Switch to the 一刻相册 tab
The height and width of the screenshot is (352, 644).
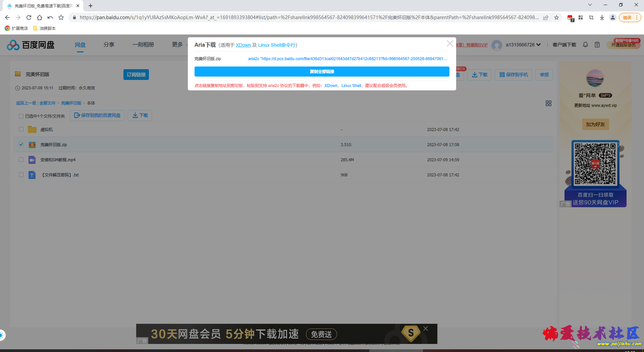(x=144, y=44)
